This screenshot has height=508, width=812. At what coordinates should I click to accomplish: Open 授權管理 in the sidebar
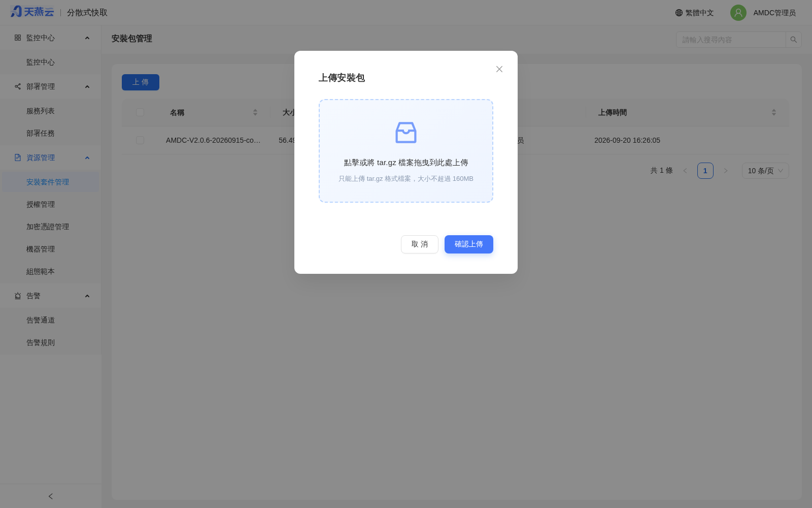click(51, 204)
